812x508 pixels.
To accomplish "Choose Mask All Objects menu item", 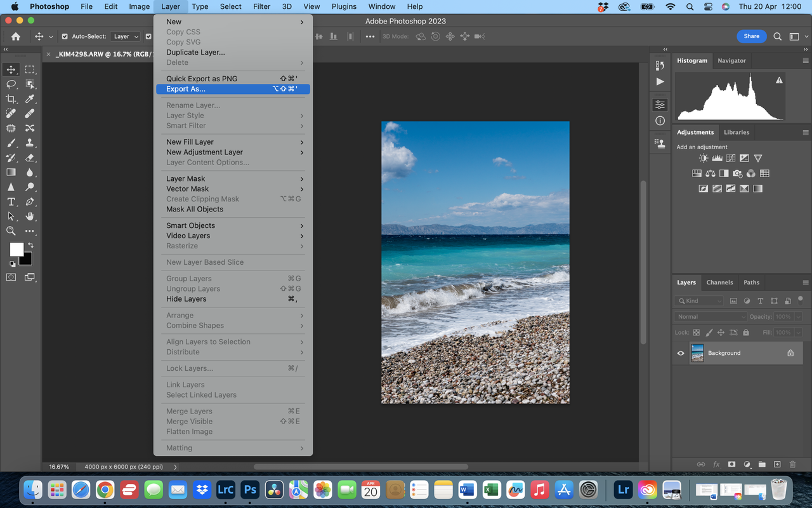I will pyautogui.click(x=233, y=209).
